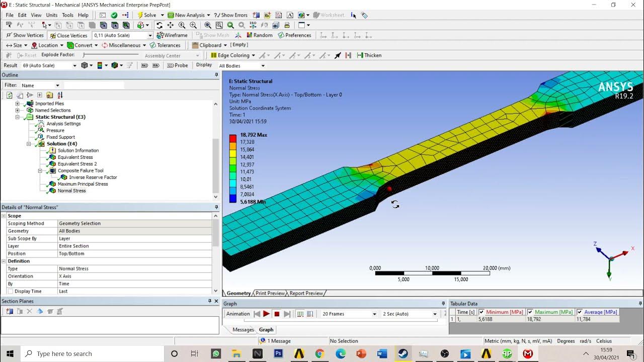Screen dimensions: 644x362
Task: Click outline A-Z sort icon
Action: coord(60,95)
